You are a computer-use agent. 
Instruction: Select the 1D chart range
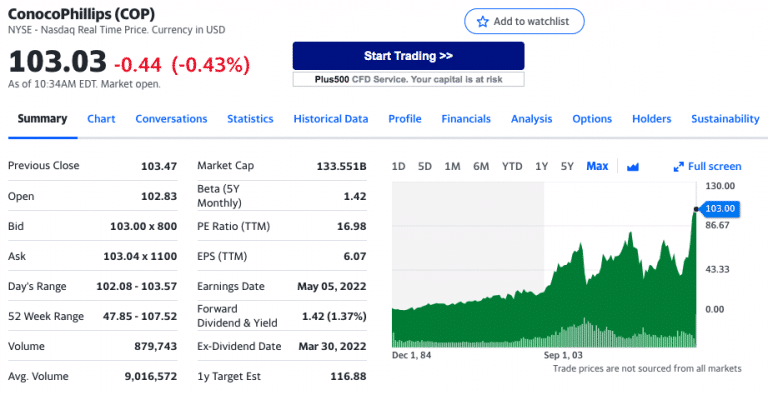tap(398, 167)
